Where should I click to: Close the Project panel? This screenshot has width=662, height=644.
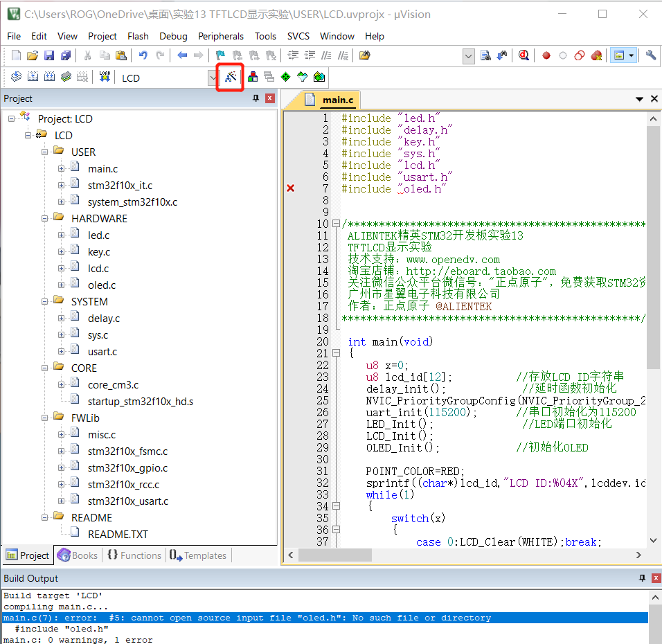[270, 98]
